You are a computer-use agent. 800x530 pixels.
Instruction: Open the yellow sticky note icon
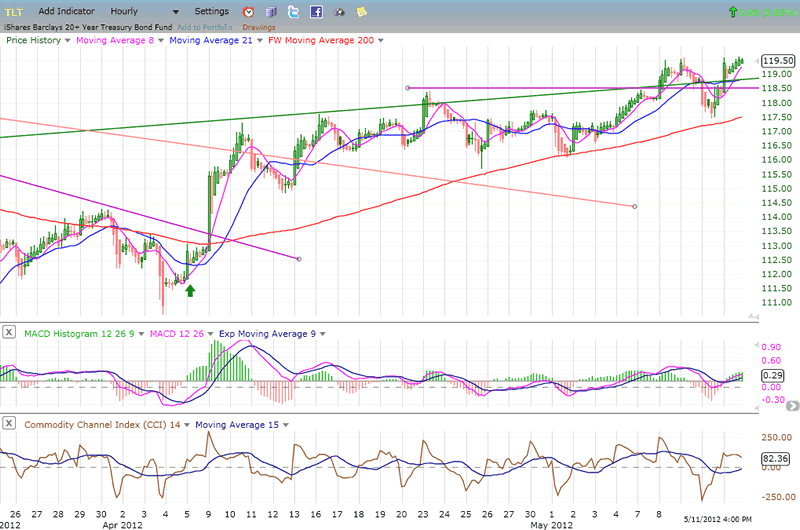pos(360,11)
